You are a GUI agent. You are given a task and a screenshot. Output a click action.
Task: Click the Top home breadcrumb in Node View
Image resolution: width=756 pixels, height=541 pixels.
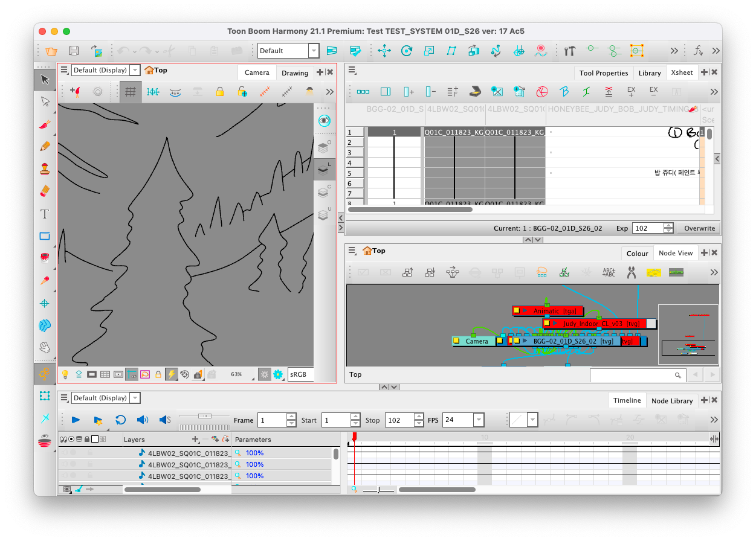tap(373, 251)
